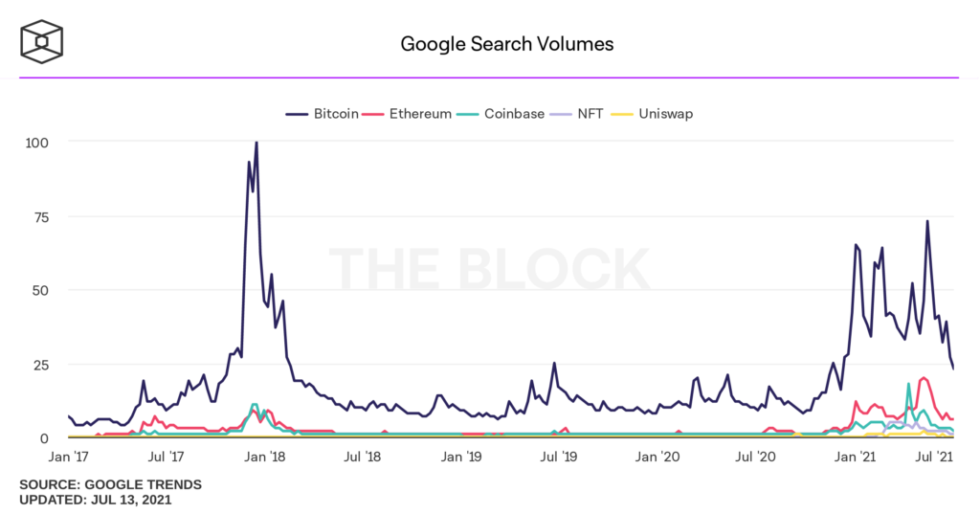The width and height of the screenshot is (980, 514).
Task: Click the yellow Uniswap legend line marker
Action: tap(622, 113)
